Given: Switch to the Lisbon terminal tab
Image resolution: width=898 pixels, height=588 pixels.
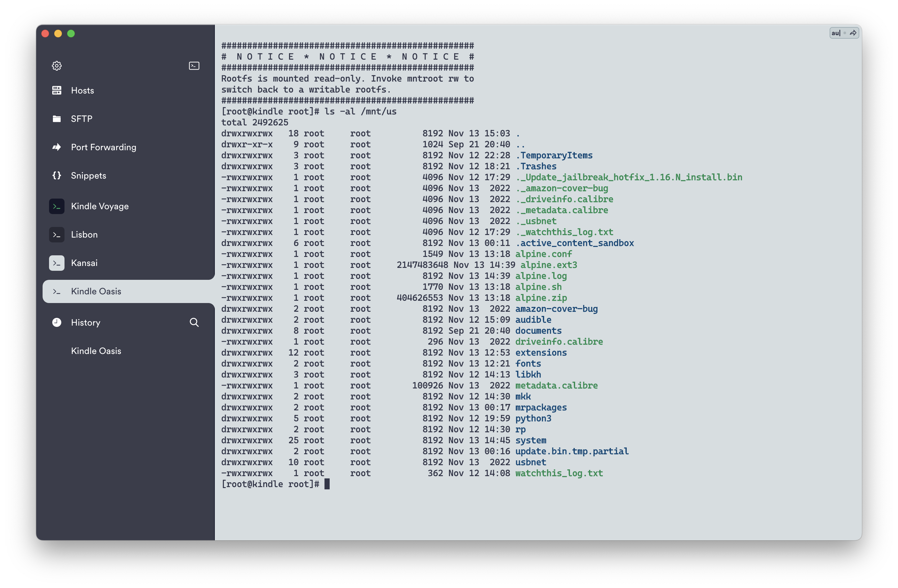Looking at the screenshot, I should click(x=84, y=235).
